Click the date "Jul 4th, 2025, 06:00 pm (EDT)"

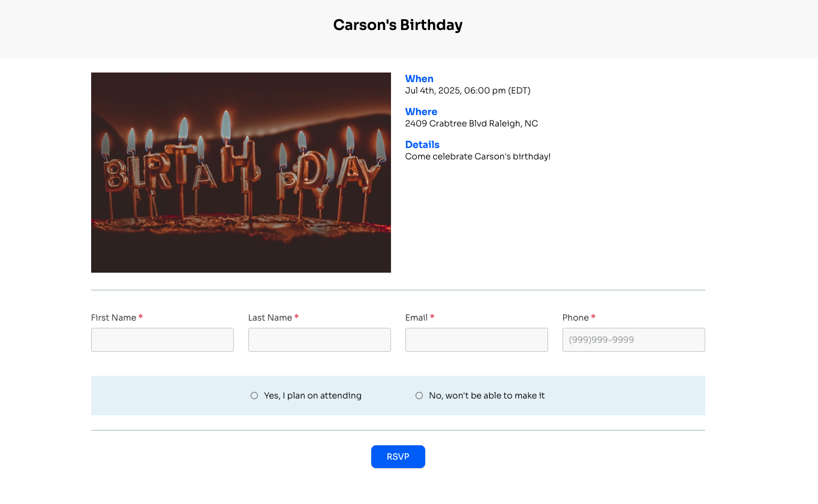468,90
